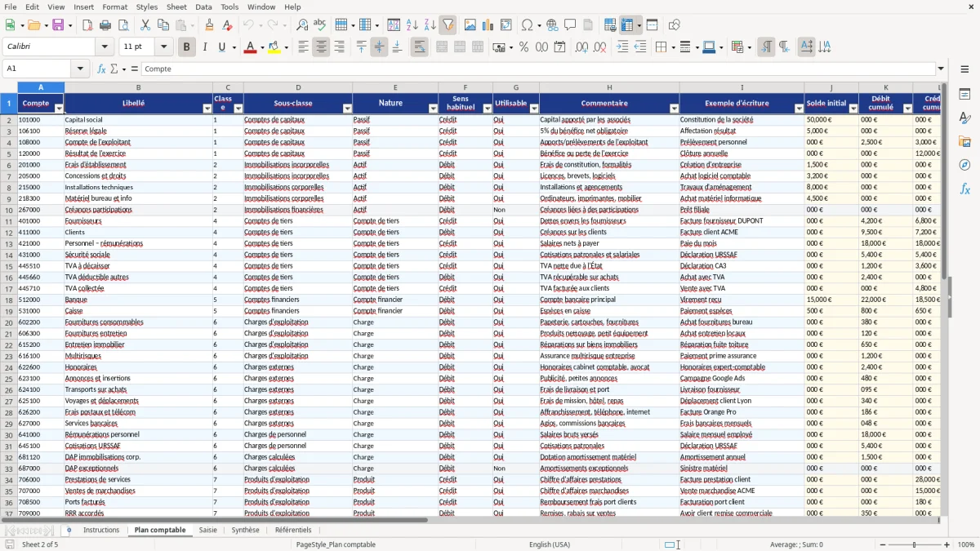Click the Insert Special Character omega icon
This screenshot has width=980, height=551.
(528, 25)
